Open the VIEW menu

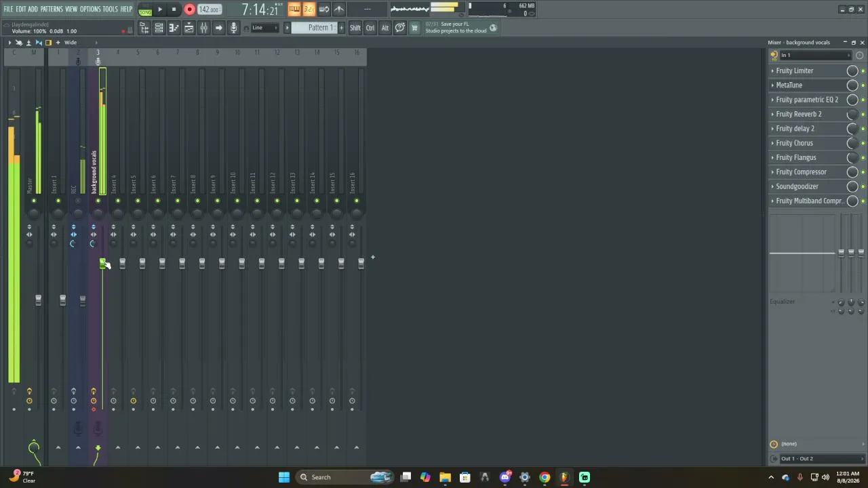tap(71, 9)
